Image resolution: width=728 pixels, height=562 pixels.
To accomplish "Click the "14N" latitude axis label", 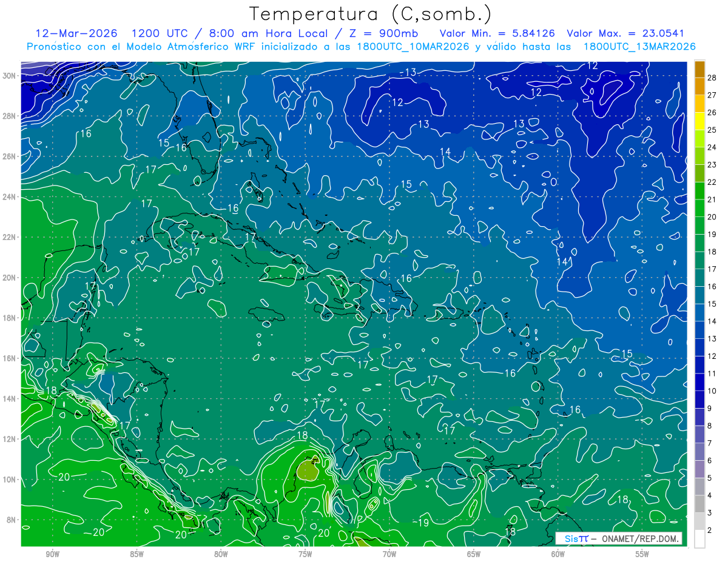I will click(9, 399).
